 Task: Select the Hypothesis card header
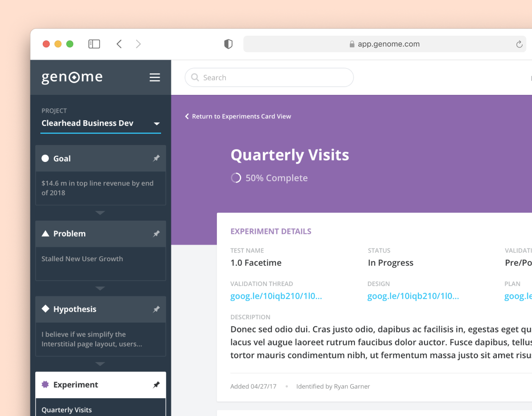100,309
